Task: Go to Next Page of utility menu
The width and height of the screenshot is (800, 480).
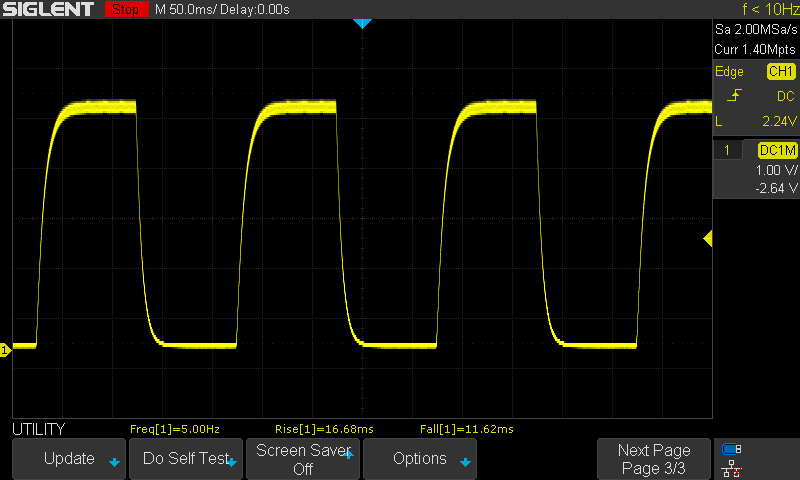Action: 653,459
